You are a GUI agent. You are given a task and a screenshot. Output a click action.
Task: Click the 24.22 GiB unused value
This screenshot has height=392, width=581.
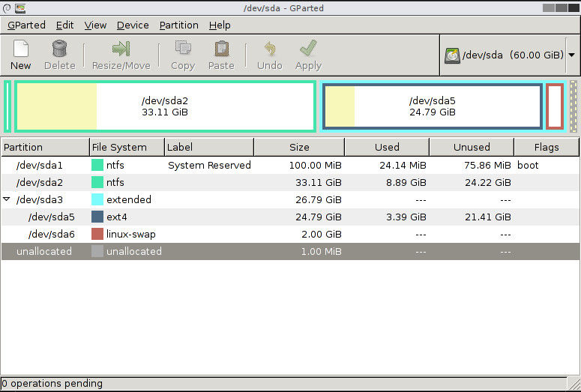pos(487,182)
